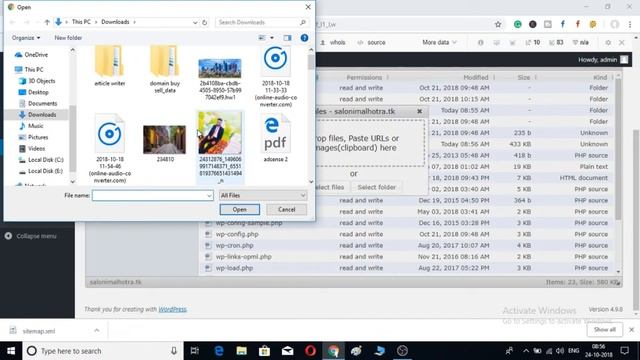Open the Windows Start menu
This screenshot has width=640, height=360.
(x=11, y=351)
